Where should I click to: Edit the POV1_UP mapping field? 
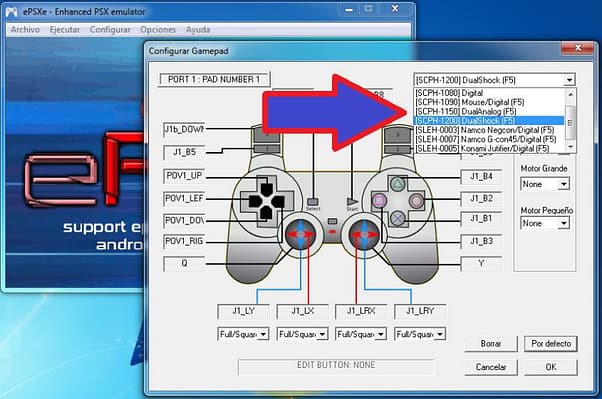click(184, 175)
